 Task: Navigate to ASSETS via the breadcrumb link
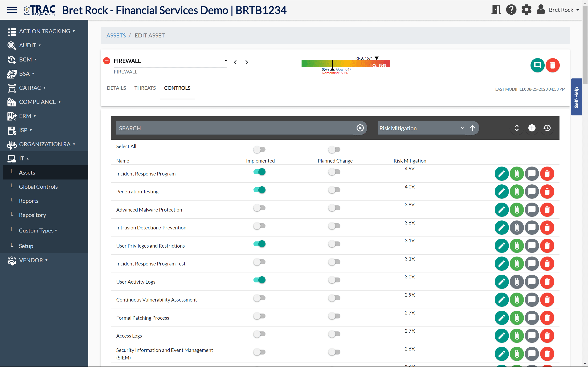point(116,35)
